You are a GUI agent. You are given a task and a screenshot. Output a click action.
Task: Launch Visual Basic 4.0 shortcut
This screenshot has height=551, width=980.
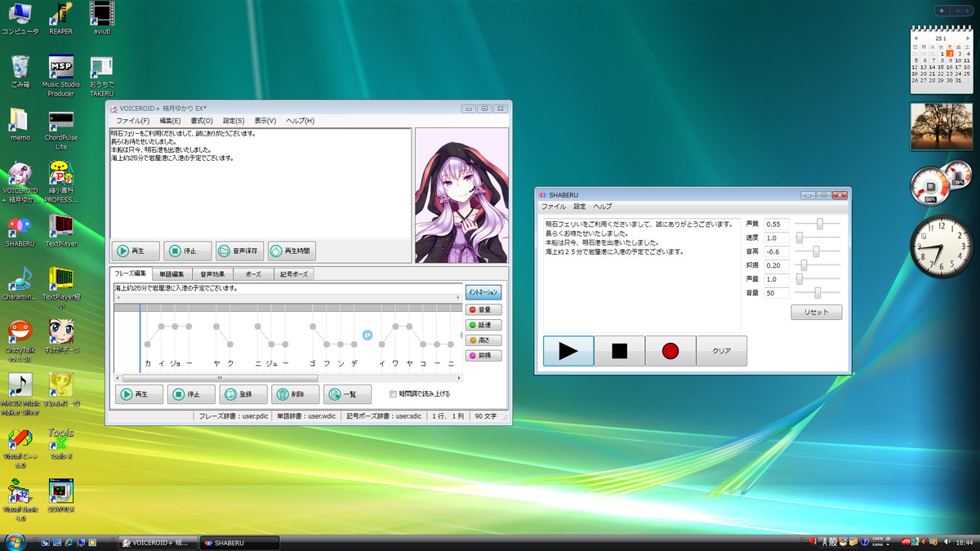[20, 500]
